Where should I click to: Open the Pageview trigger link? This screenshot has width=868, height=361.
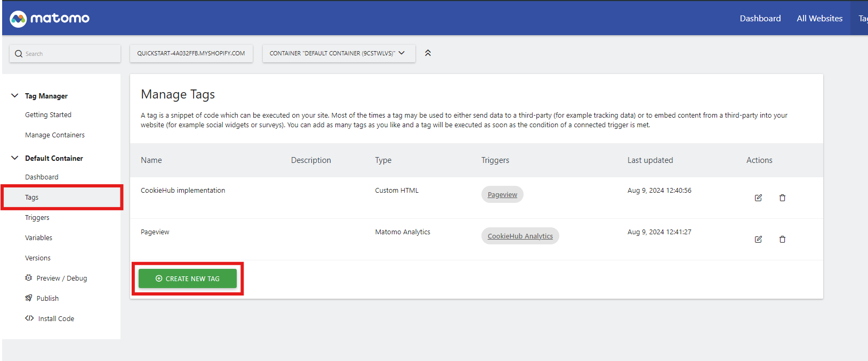pos(502,195)
